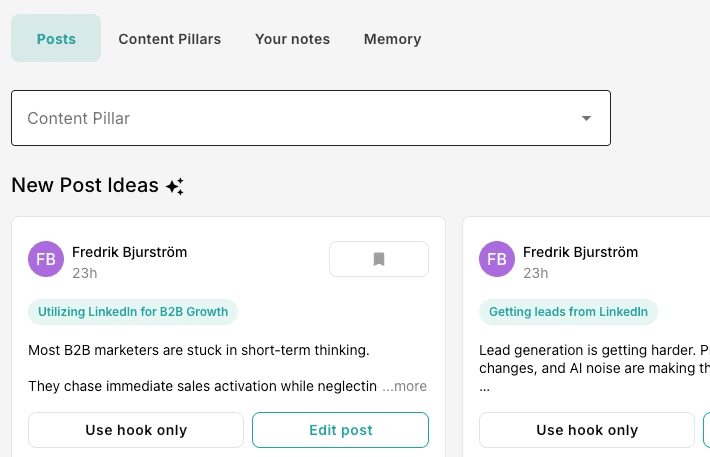710x457 pixels.
Task: Save the B2B Growth post with bookmark icon
Action: (378, 259)
